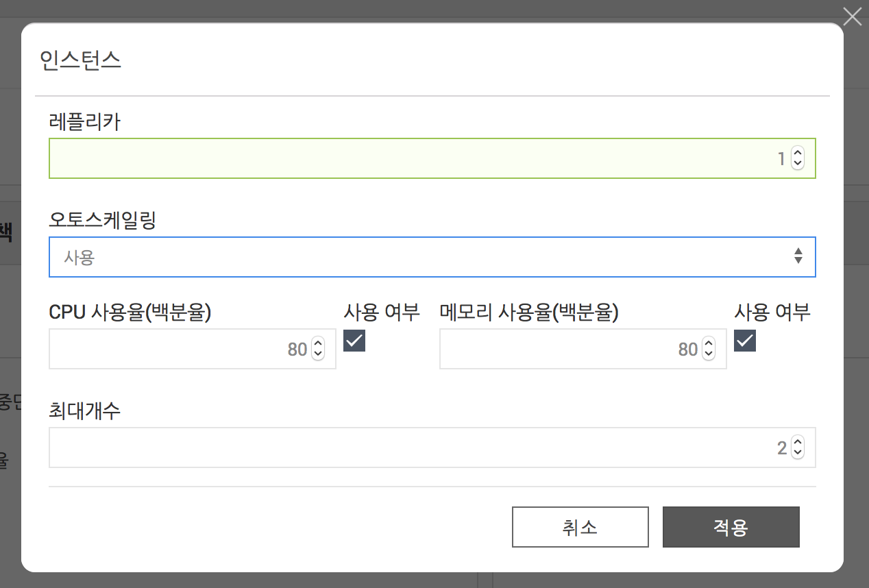Decrease 최대개수 with the down arrow
Image resolution: width=869 pixels, height=588 pixels.
(x=797, y=454)
